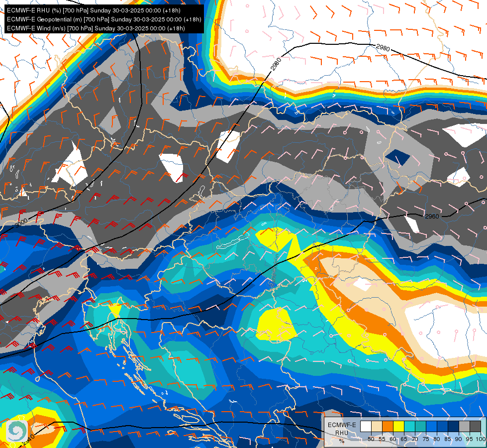This screenshot has width=487, height=448.
Task: Click the legend value 55
Action: pyautogui.click(x=382, y=439)
